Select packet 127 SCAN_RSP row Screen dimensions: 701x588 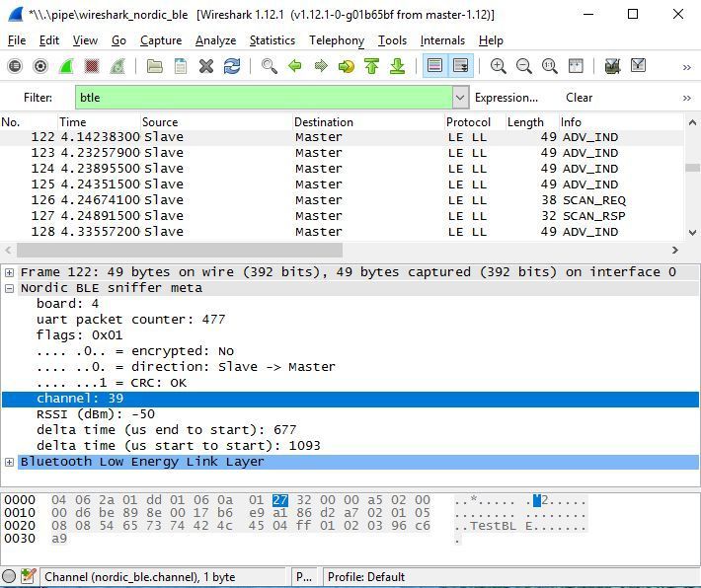pyautogui.click(x=342, y=216)
